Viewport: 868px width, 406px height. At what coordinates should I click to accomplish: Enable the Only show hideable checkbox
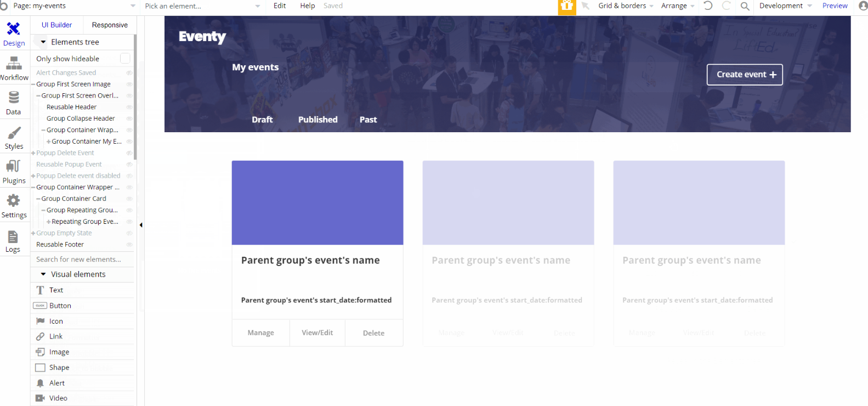125,58
